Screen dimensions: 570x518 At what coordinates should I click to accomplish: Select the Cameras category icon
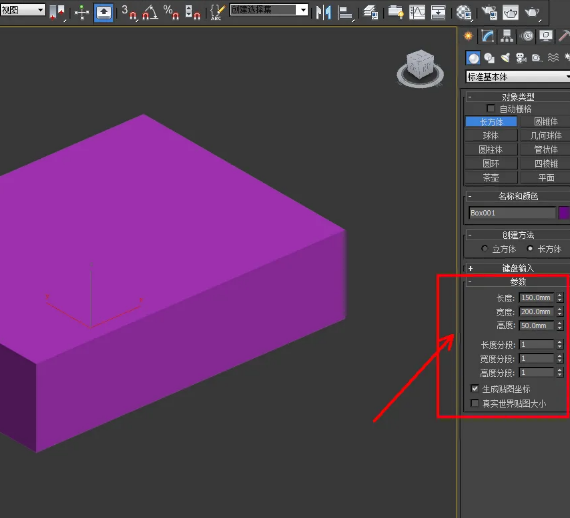pyautogui.click(x=521, y=58)
